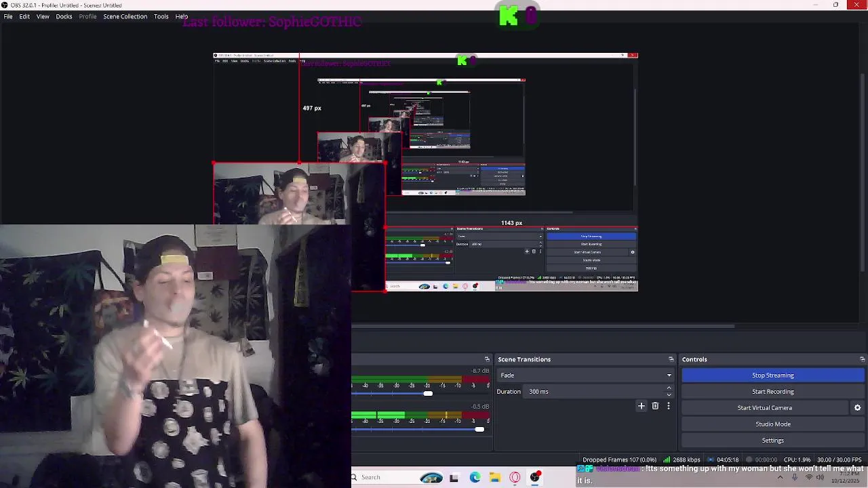Open the Edit menu

click(24, 16)
